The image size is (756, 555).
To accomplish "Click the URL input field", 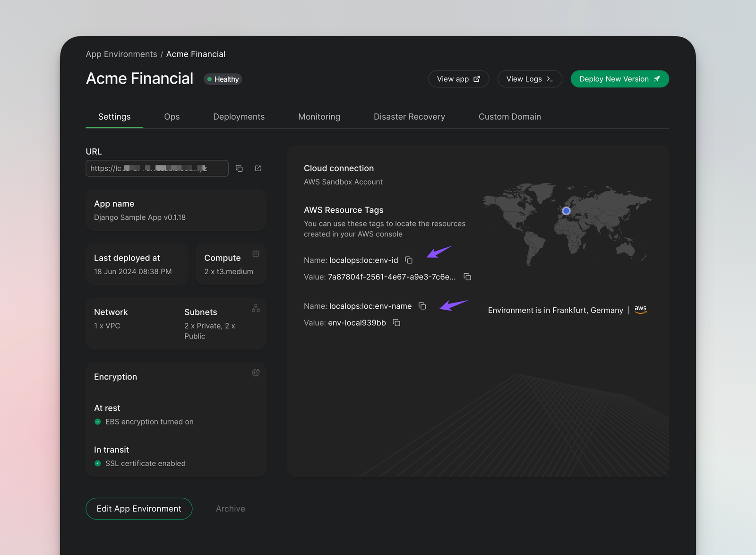I will 157,168.
